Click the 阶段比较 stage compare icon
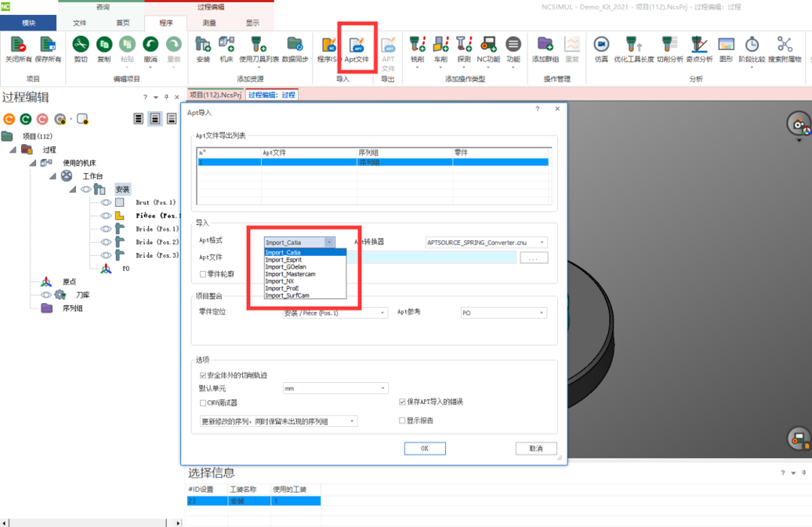This screenshot has width=812, height=527. pos(752,45)
